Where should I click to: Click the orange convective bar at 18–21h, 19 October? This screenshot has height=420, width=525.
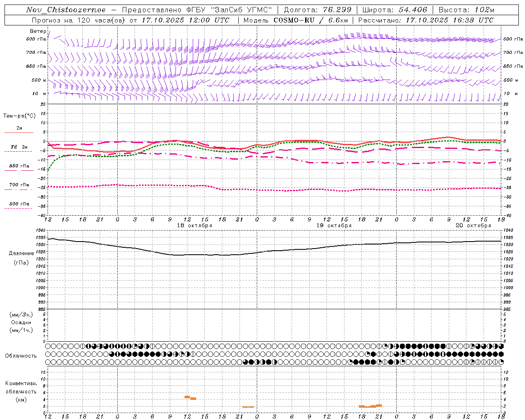(370, 406)
